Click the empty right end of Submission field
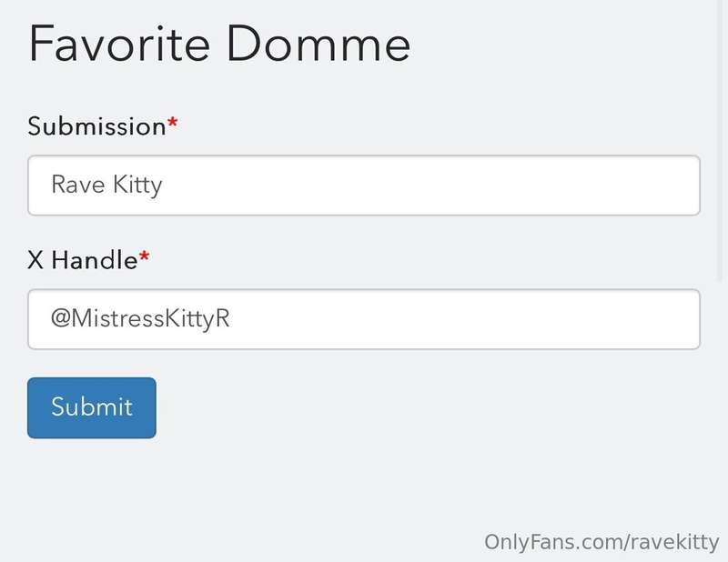This screenshot has height=562, width=728. (x=591, y=186)
